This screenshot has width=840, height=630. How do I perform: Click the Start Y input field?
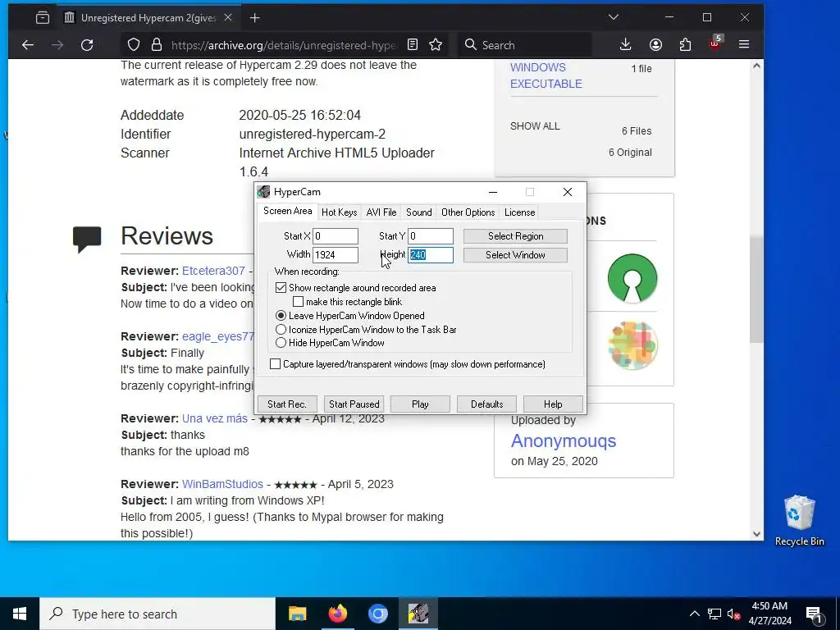point(431,236)
